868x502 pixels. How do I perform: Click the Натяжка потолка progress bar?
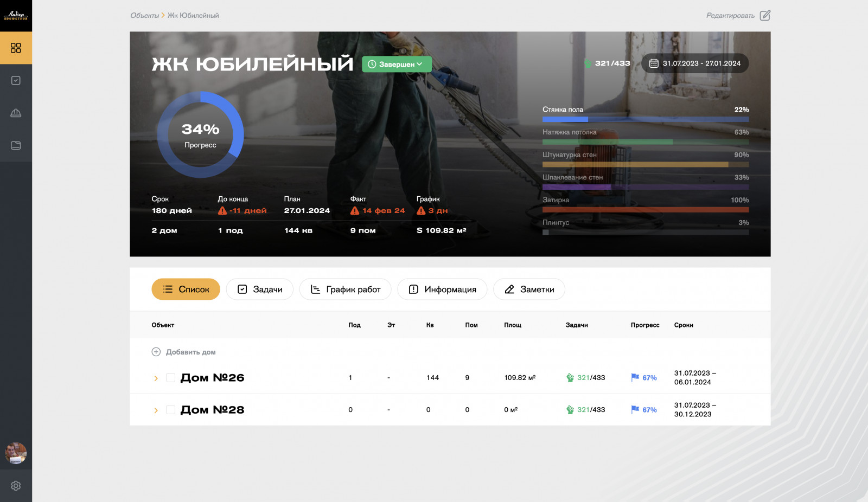pyautogui.click(x=646, y=142)
